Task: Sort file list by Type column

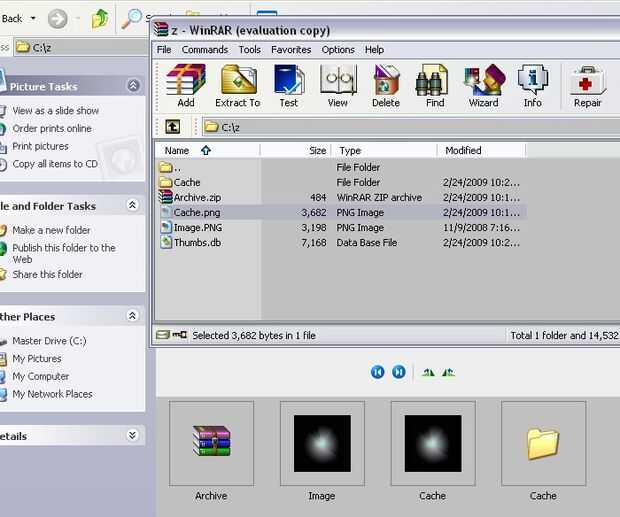Action: coord(384,151)
